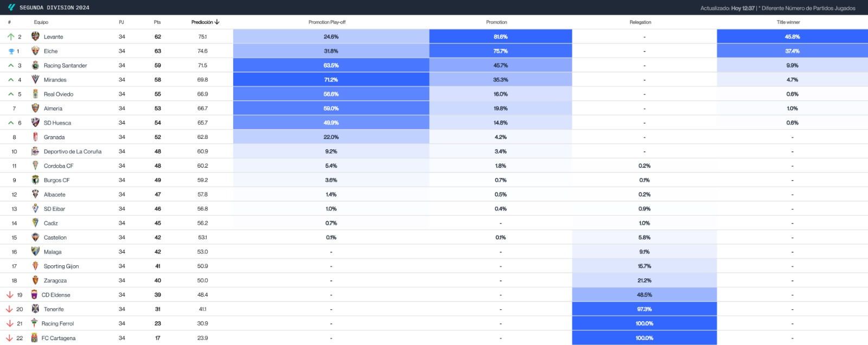Screen dimensions: 868x345
Task: Open the Deportivo de La Coruña team link
Action: [x=73, y=151]
